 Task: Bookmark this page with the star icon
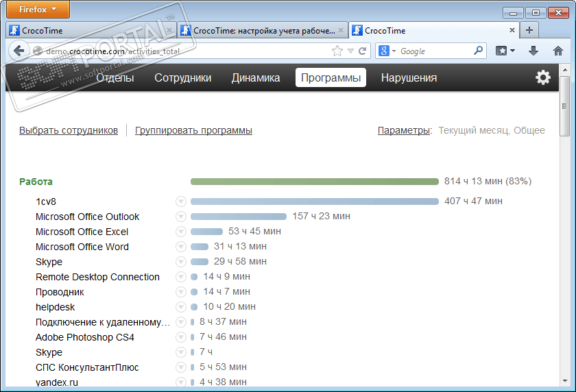[x=337, y=51]
